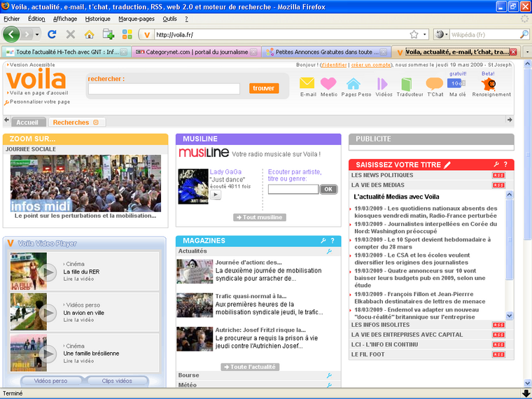532x399 pixels.
Task: Click the Vidéos perso button
Action: point(51,381)
